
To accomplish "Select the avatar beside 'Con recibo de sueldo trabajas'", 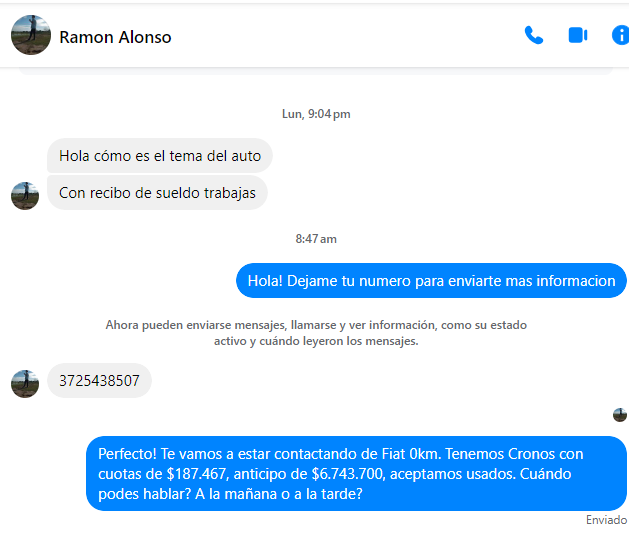I will (25, 195).
